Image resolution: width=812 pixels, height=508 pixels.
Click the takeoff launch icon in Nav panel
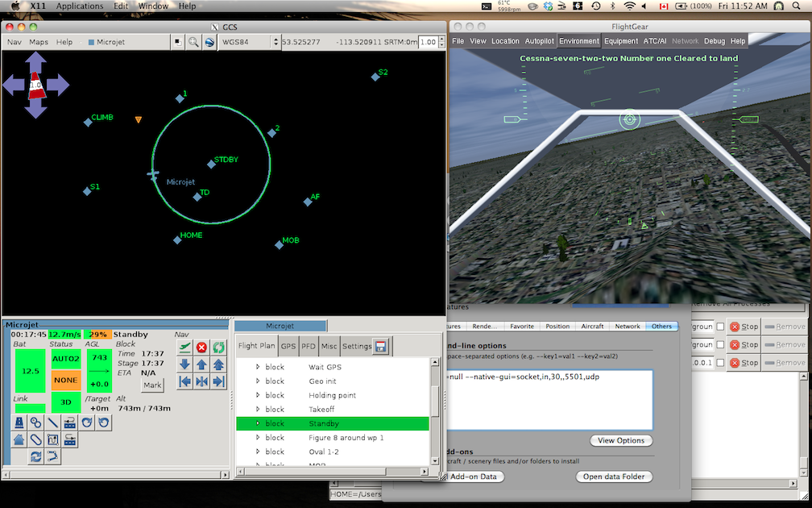tap(184, 348)
